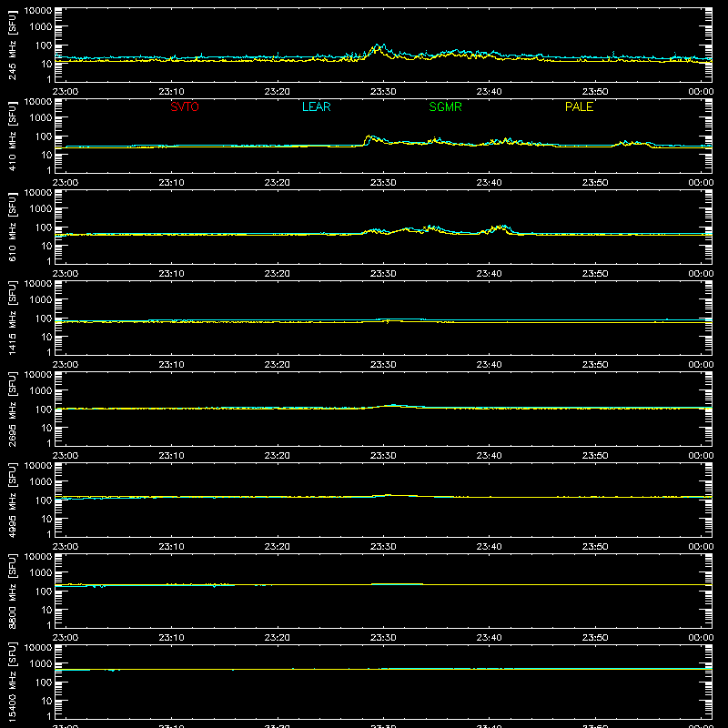
Task: Click the 100 tick label of 610 MHz panel
Action: 44,227
